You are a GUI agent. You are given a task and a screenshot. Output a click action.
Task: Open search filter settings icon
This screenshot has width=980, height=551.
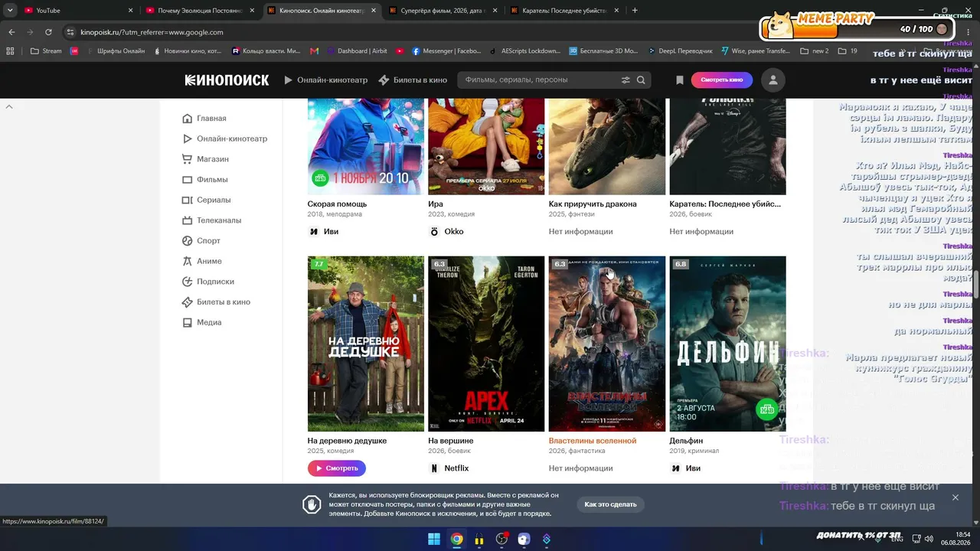pos(626,80)
